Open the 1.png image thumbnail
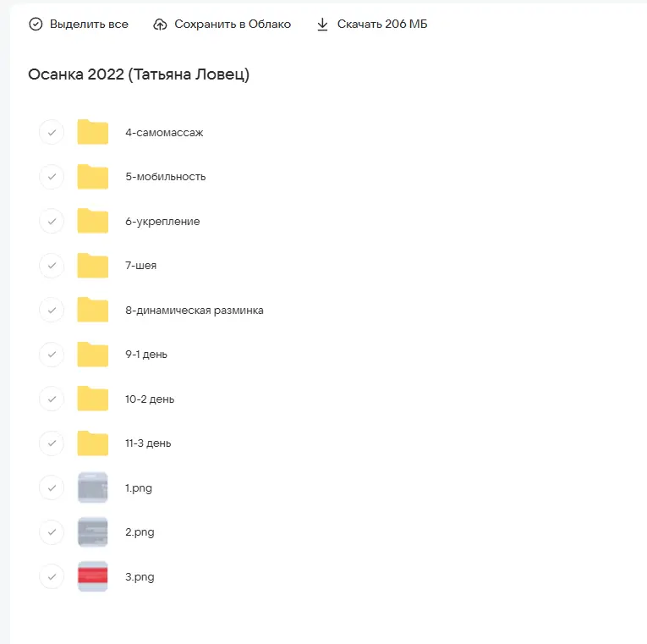This screenshot has width=647, height=644. pyautogui.click(x=93, y=488)
